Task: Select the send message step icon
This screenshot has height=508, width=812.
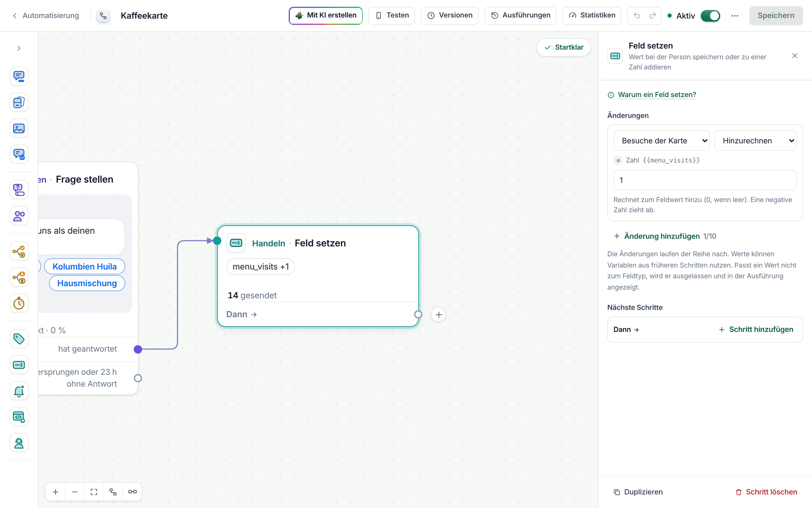Action: click(19, 76)
